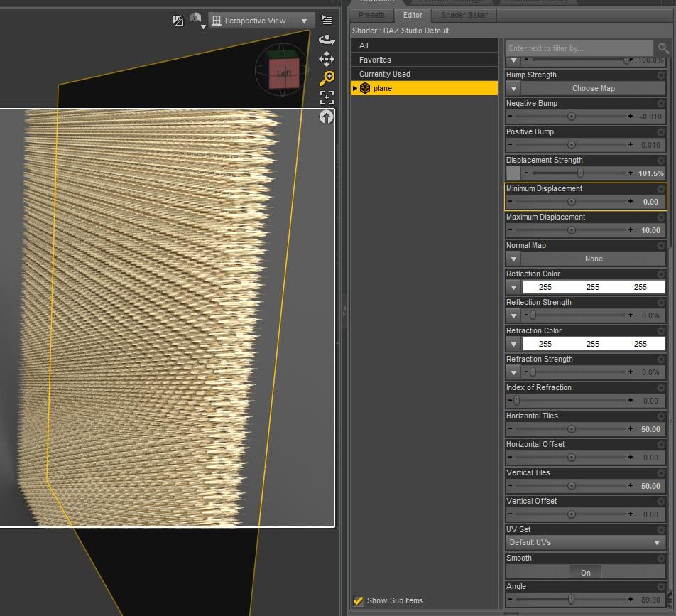This screenshot has width=676, height=616.
Task: Click the filter search magnifier icon
Action: pos(663,48)
